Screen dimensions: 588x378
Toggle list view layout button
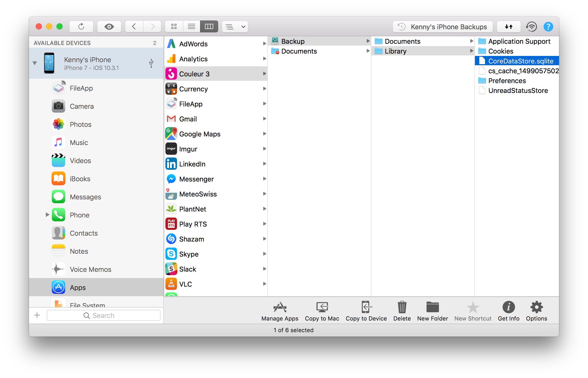point(192,27)
